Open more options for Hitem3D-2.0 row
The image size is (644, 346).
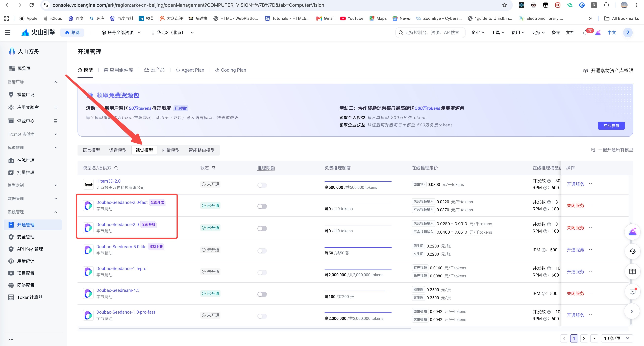coord(591,184)
